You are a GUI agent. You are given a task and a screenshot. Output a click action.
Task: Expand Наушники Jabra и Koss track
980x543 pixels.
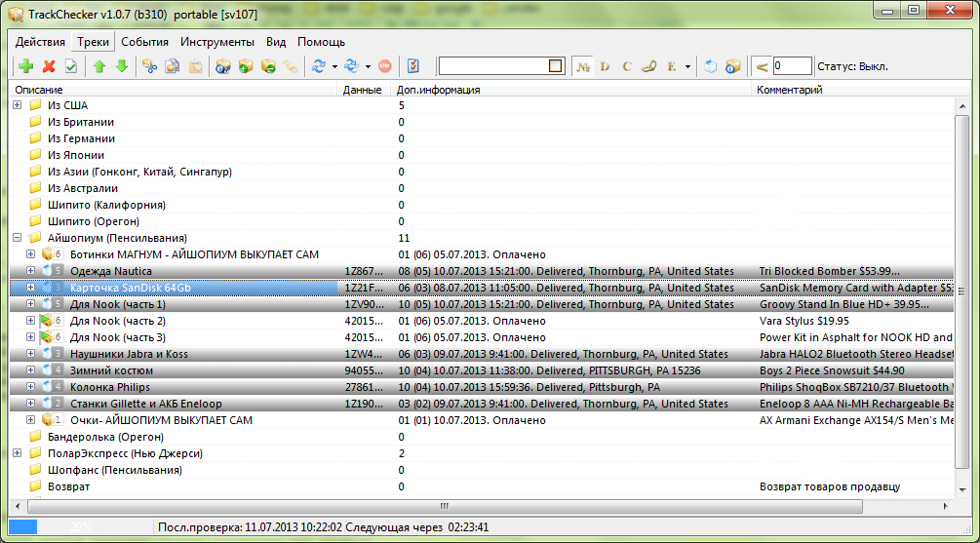30,354
